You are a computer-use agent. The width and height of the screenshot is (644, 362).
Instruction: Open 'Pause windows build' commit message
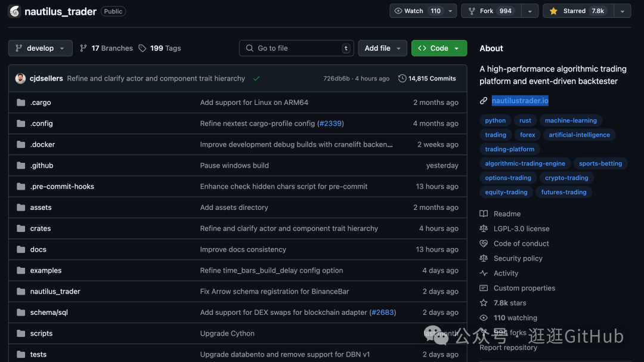click(x=234, y=165)
